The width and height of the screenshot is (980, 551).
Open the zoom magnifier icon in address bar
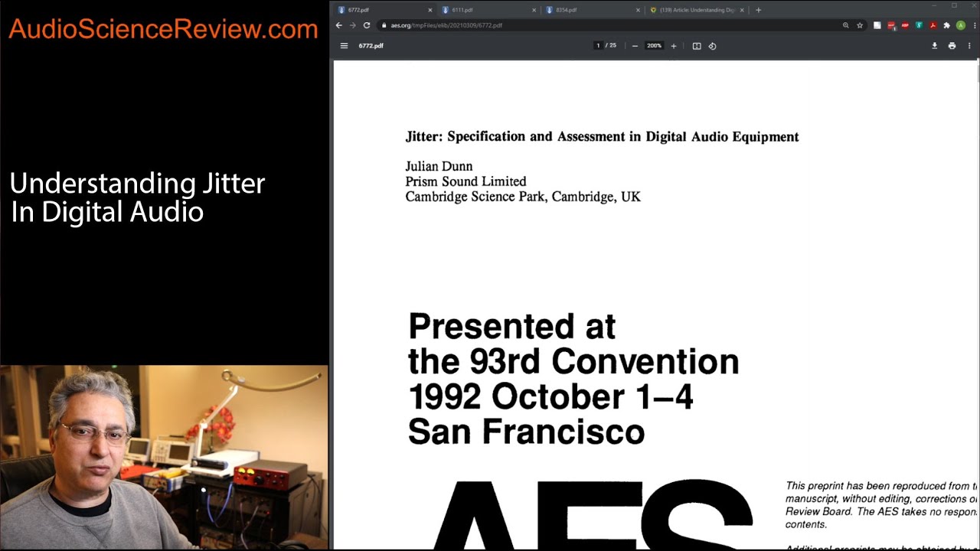coord(845,25)
